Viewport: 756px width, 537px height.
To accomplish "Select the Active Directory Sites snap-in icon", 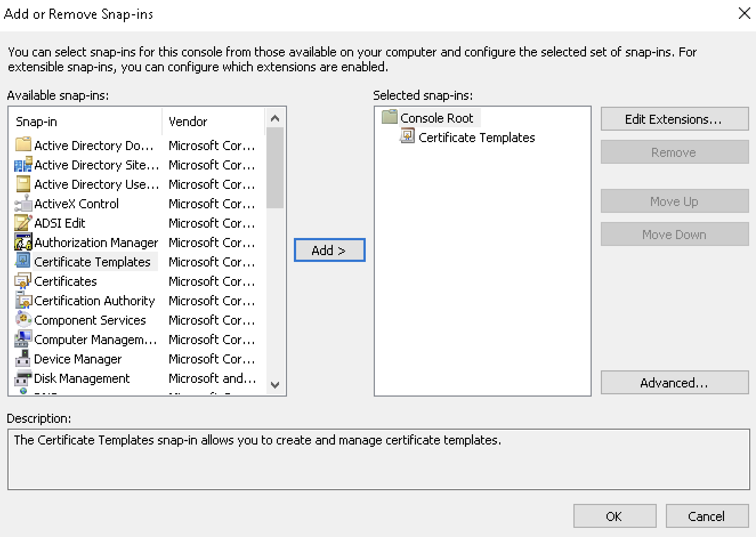I will [x=23, y=165].
